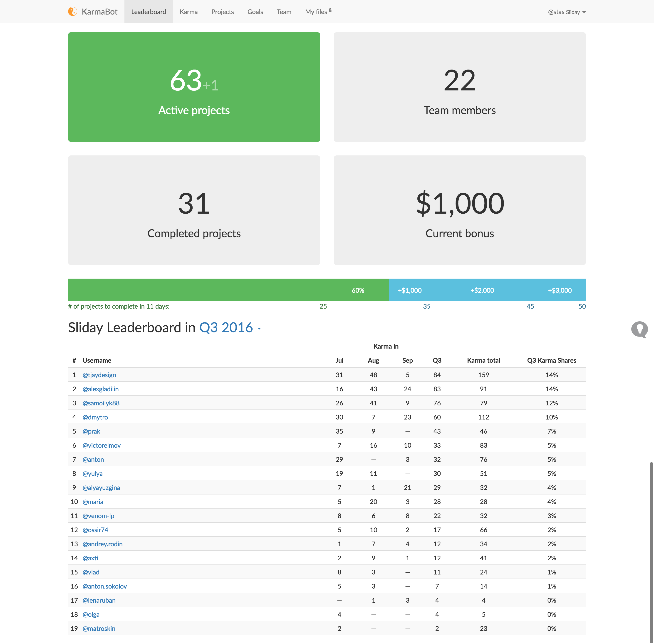The image size is (654, 644).
Task: Open the Projects tab
Action: pos(222,12)
